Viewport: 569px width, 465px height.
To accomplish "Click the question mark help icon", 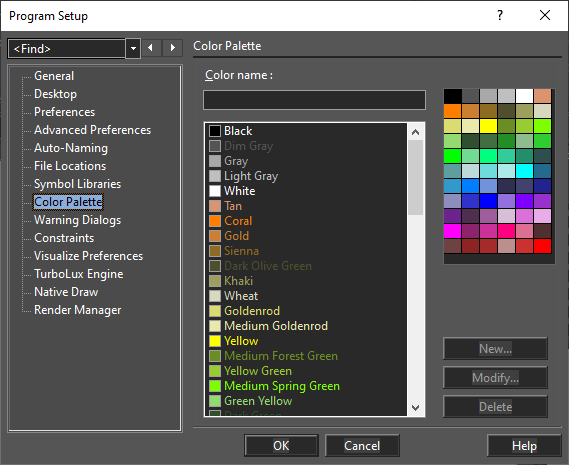I will coord(500,15).
